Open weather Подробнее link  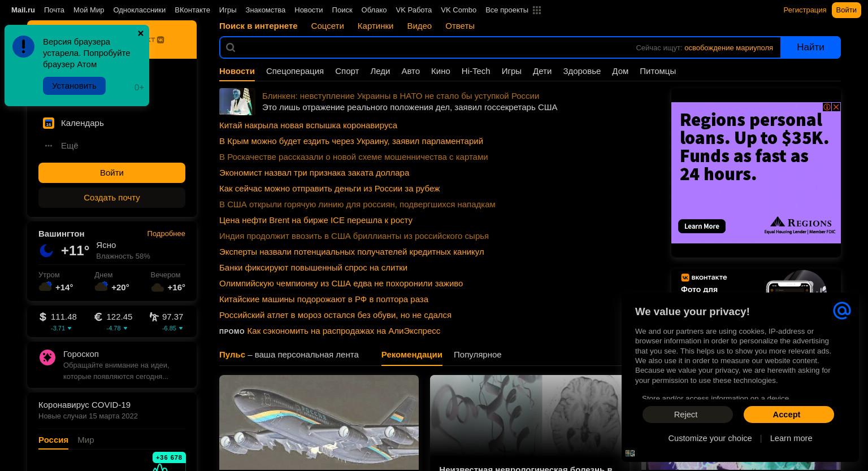166,234
